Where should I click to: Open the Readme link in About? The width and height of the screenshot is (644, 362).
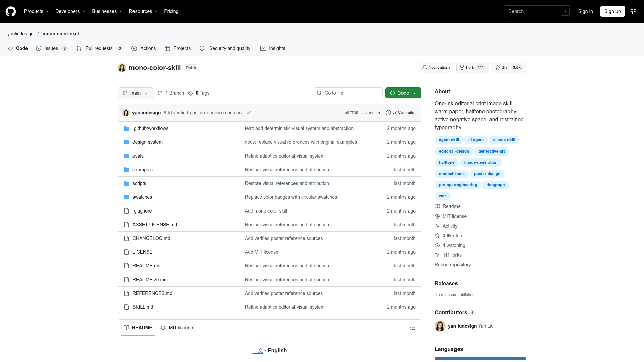447,206
